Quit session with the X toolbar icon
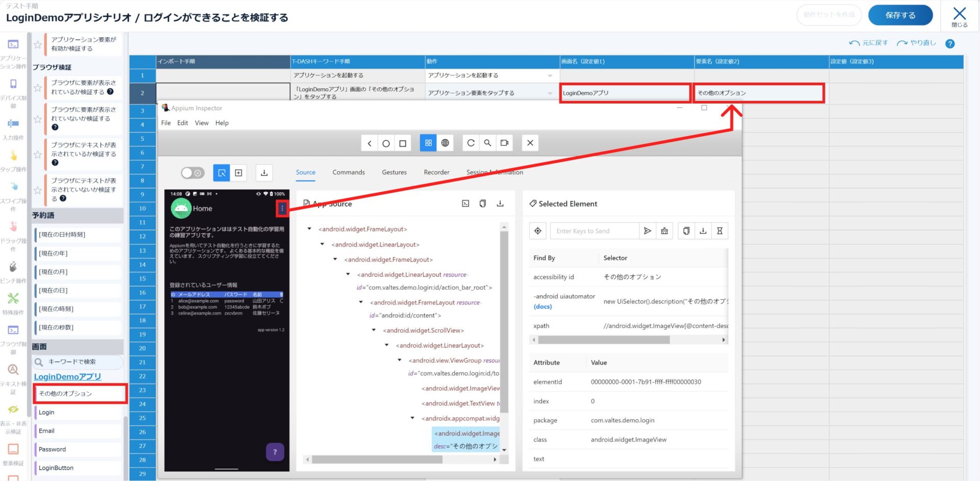 click(530, 143)
